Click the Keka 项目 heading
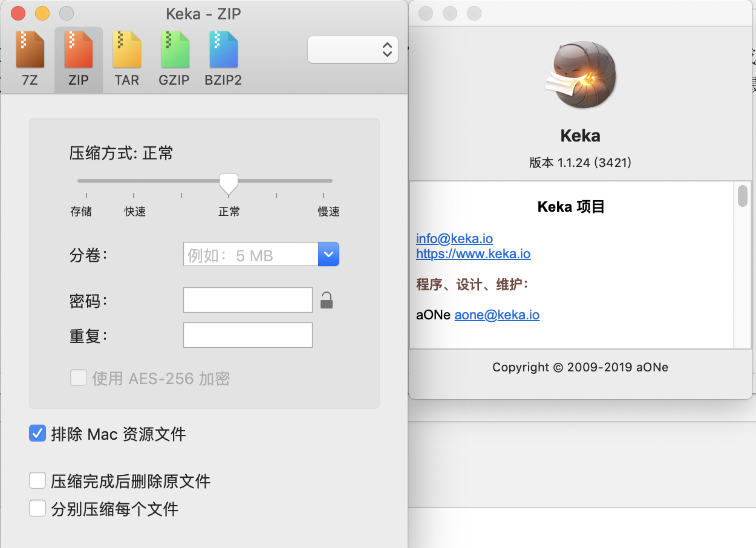Screen dimensions: 756x548 pos(572,207)
